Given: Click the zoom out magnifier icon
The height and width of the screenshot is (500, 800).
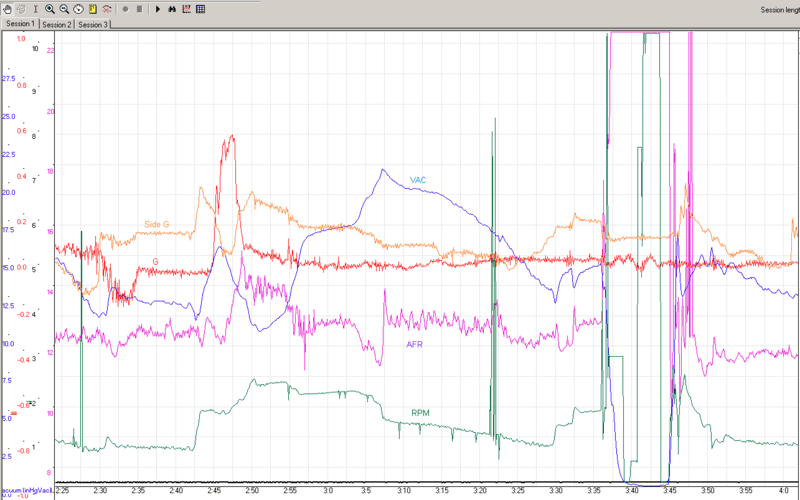Looking at the screenshot, I should coord(64,9).
